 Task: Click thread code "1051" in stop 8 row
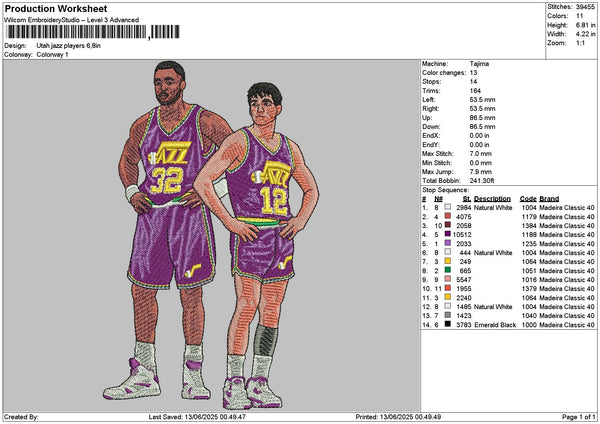point(529,271)
